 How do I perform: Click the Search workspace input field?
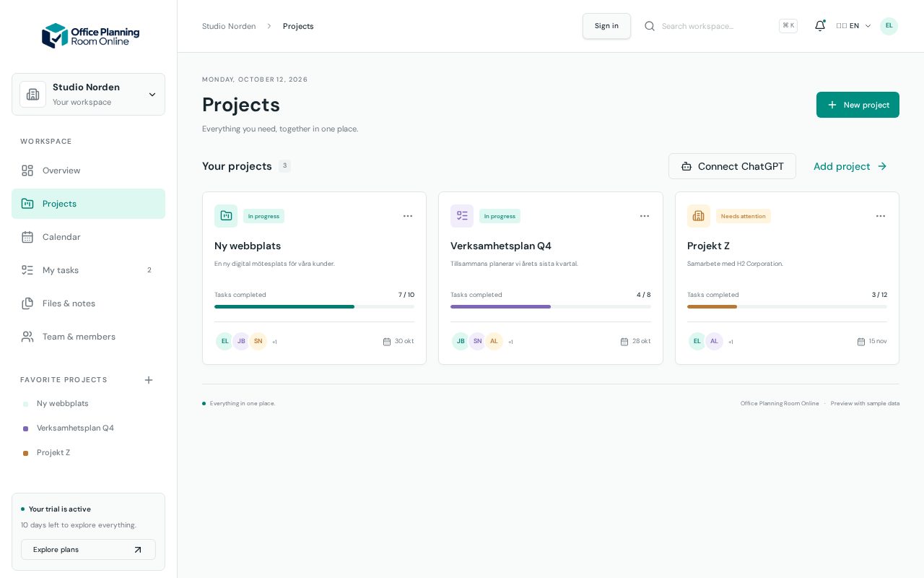tap(716, 26)
